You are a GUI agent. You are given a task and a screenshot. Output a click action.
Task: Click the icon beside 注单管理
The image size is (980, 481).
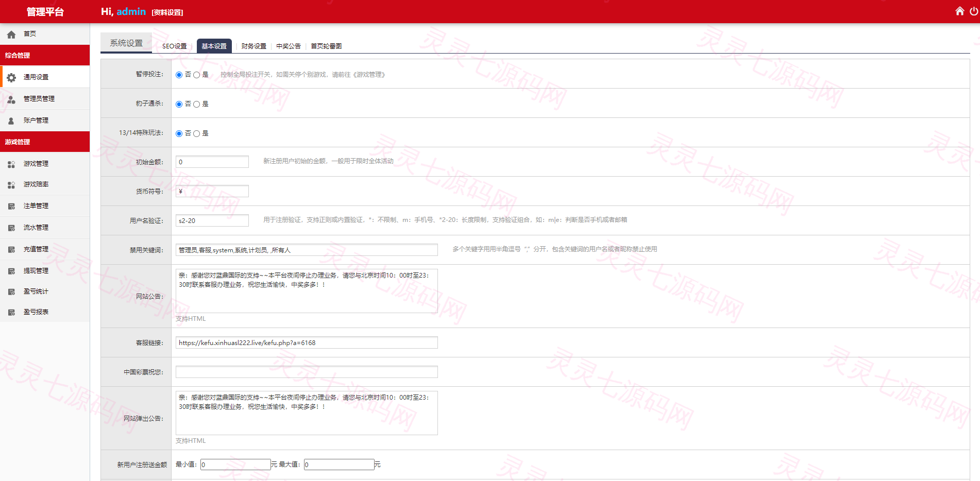click(11, 206)
